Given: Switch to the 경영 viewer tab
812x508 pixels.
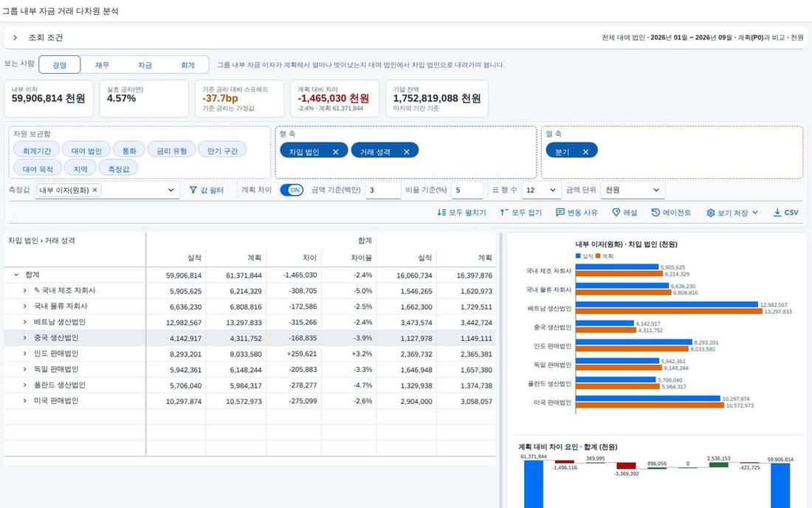Looking at the screenshot, I should point(60,65).
